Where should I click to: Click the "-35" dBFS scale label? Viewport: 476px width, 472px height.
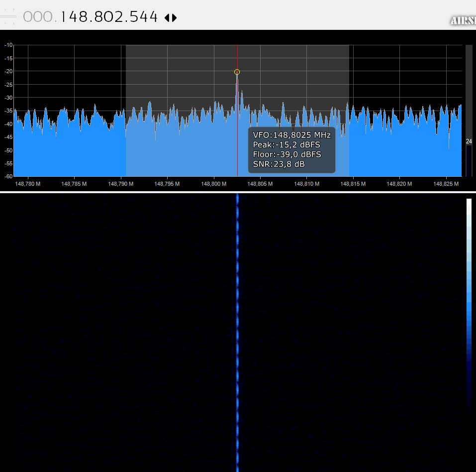point(8,111)
